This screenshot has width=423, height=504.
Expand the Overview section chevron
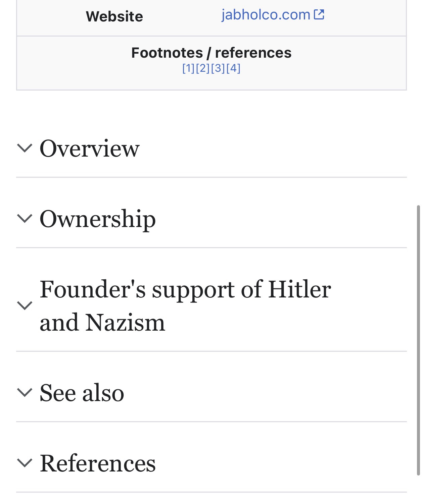tap(25, 148)
